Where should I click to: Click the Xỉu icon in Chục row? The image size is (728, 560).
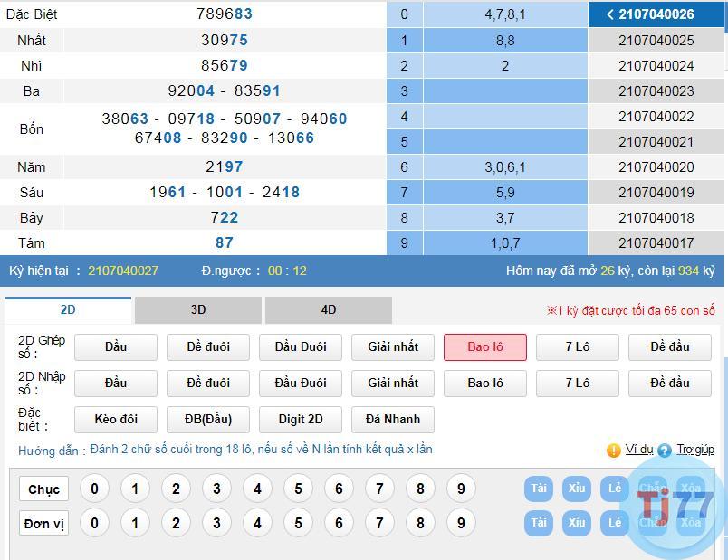577,489
